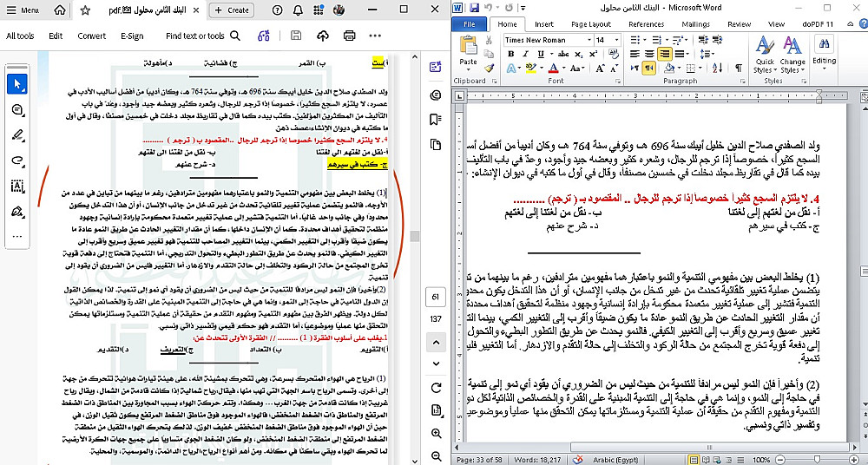868x465 pixels.
Task: Choose the comment tool in Acrobat's left toolbar
Action: point(17,110)
